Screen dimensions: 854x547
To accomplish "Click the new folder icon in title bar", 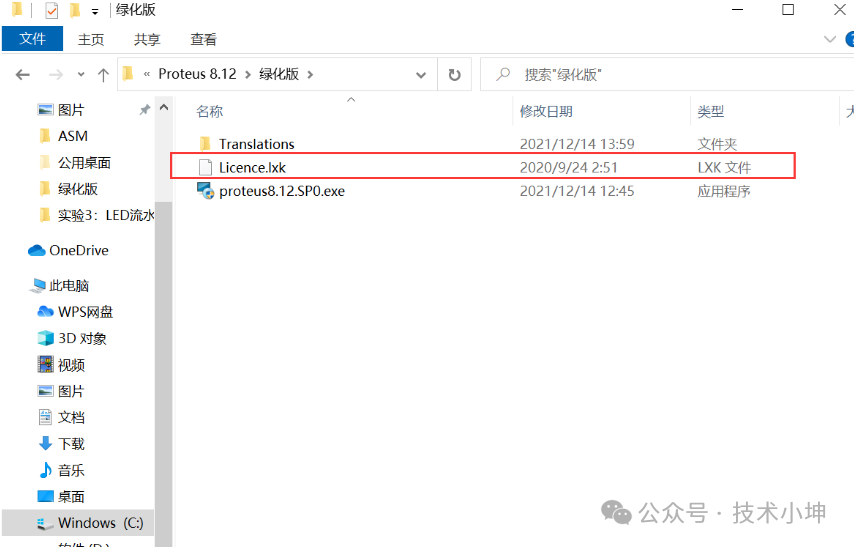I will pos(75,10).
